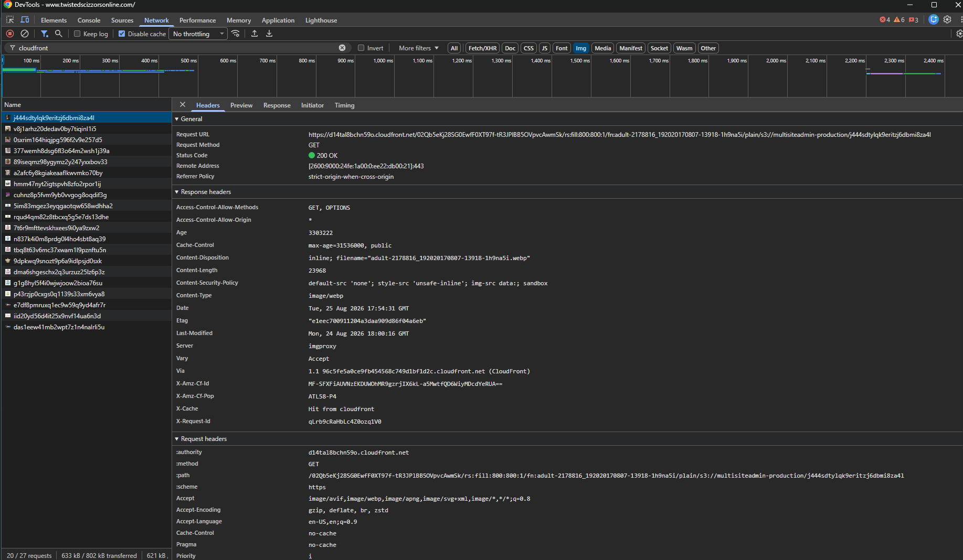Select the Wasm type filter
Screen dimensions: 963x560
click(684, 48)
